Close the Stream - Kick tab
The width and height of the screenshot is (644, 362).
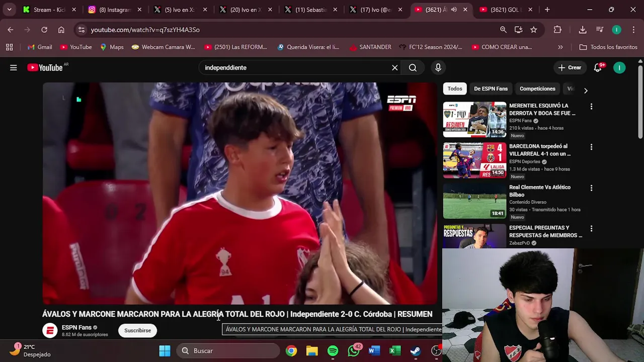[x=74, y=10]
